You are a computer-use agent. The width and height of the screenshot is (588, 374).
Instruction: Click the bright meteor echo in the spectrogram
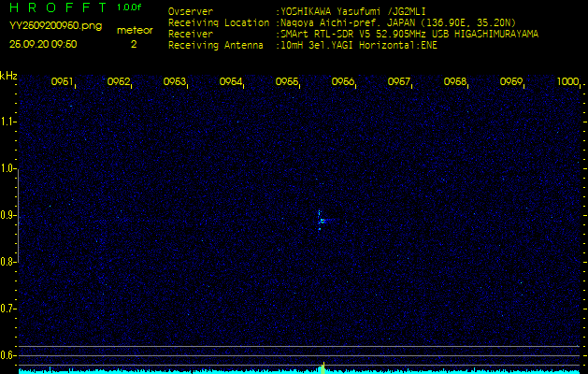point(322,221)
